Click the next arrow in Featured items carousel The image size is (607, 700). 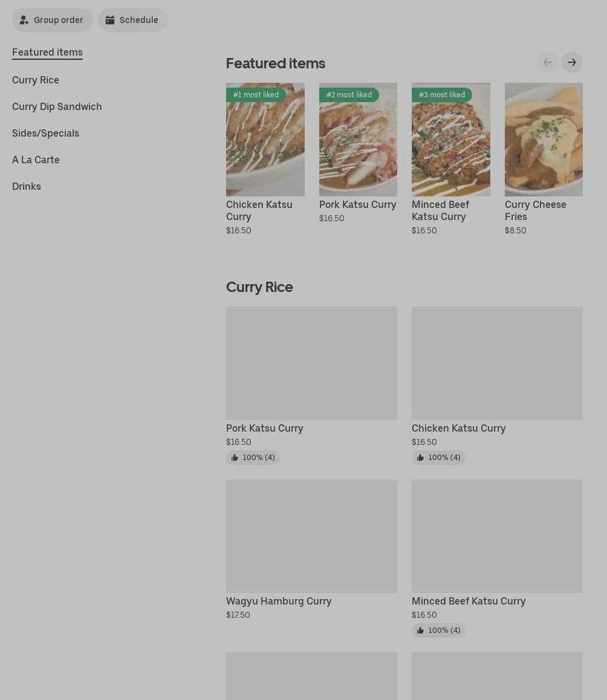coord(571,62)
